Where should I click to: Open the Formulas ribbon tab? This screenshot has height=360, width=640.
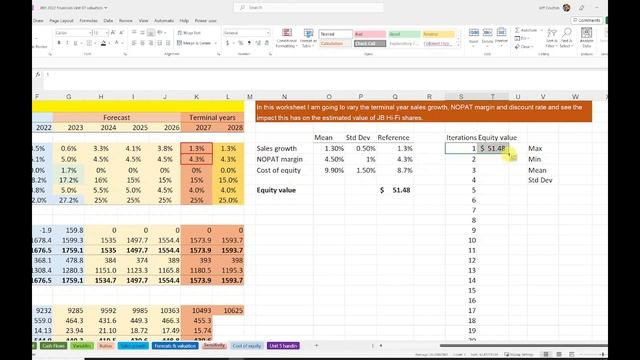pos(88,20)
